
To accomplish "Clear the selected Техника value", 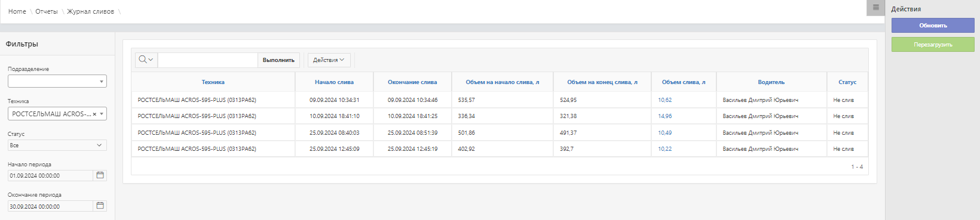I will pos(94,114).
